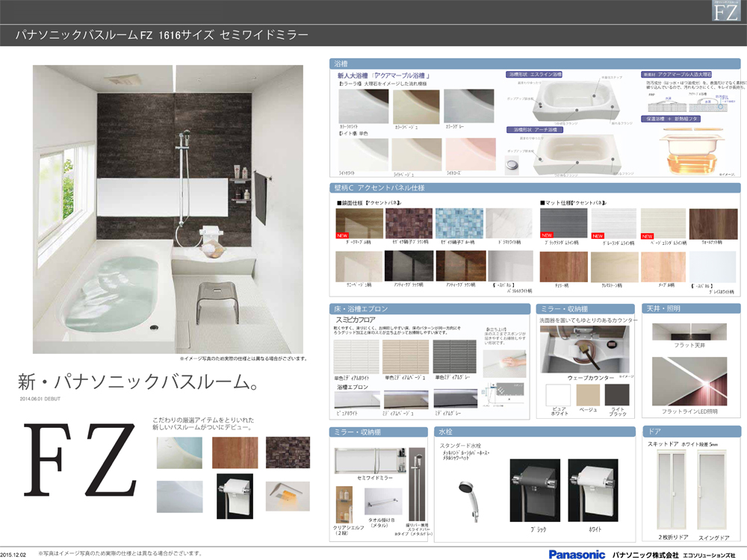Pick the 単色ミディアムベージュ floor pattern
The width and height of the screenshot is (747, 560).
click(x=406, y=357)
